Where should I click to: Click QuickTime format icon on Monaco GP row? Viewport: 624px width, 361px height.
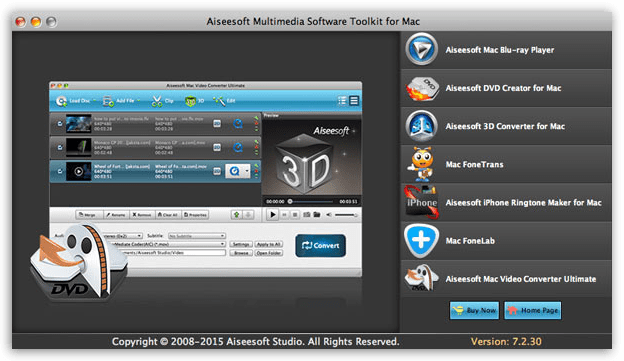coord(238,147)
